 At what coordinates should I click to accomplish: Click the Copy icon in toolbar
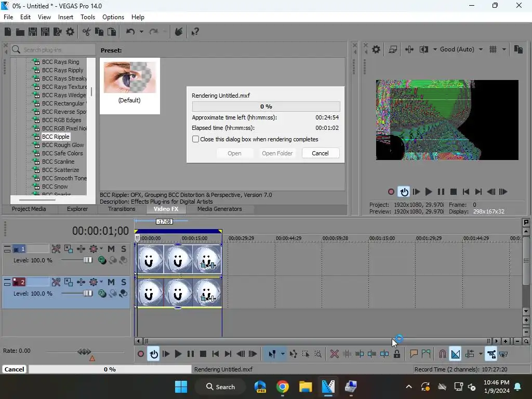pyautogui.click(x=99, y=32)
